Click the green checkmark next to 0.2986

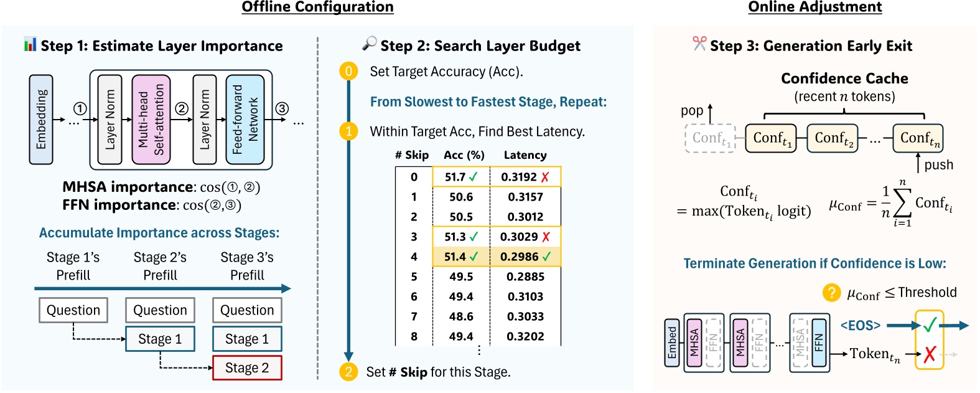point(546,257)
